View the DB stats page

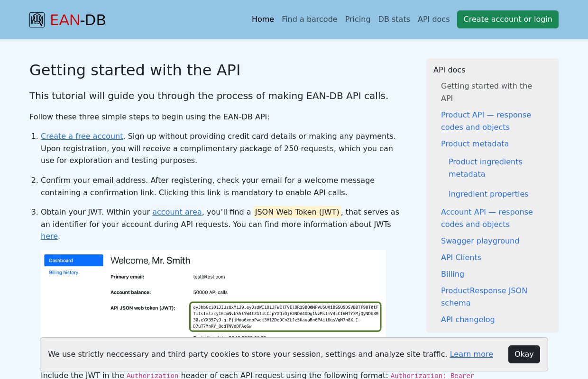click(x=394, y=19)
